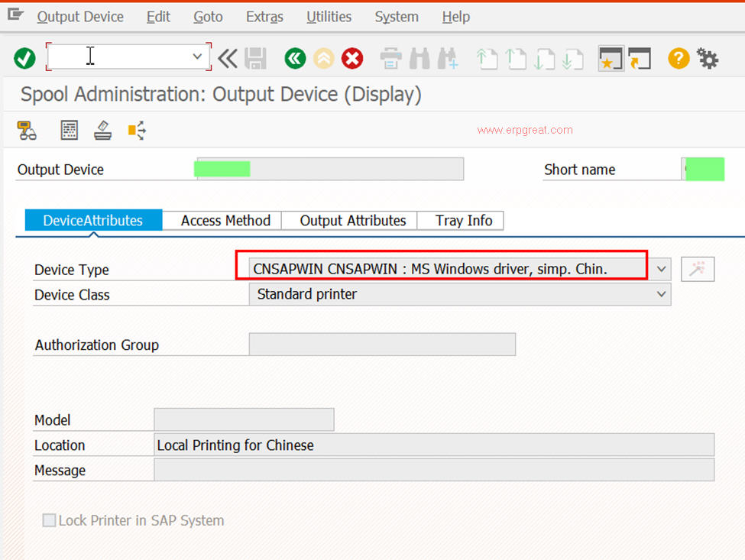Click the Standard printer Device Class value
Viewport: 745px width, 560px height.
(x=307, y=294)
